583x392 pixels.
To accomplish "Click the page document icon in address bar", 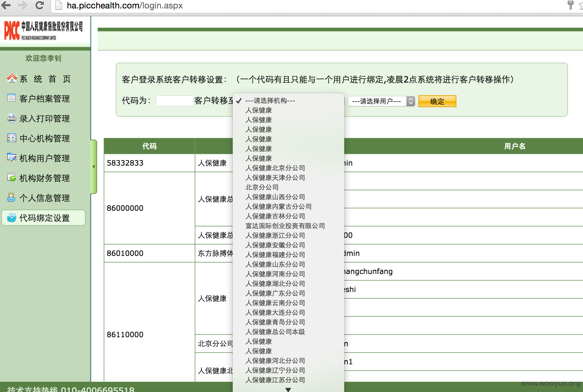I will [x=59, y=5].
